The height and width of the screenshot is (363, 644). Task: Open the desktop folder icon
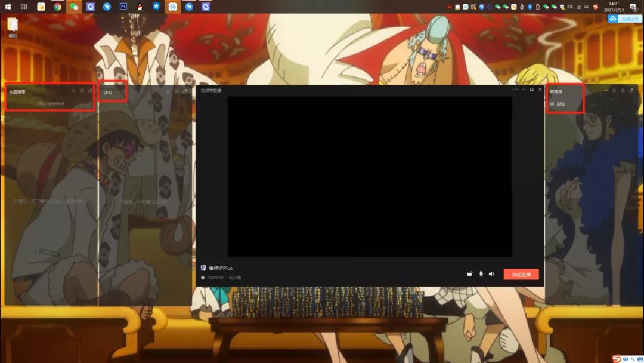13,27
